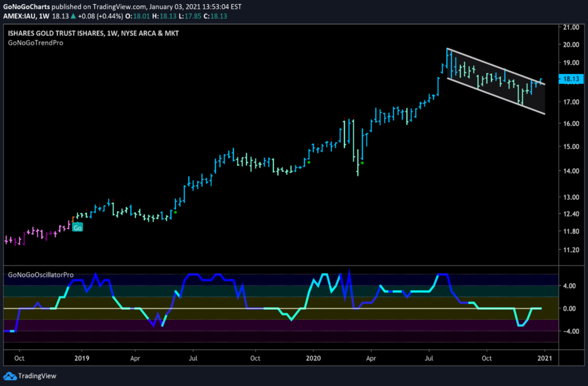Click the 11.80 price axis label
This screenshot has height=386, width=588.
571,231
